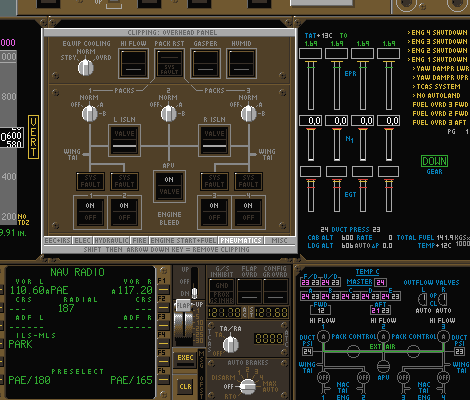
Task: Open the ELEC overhead tab
Action: 83,240
